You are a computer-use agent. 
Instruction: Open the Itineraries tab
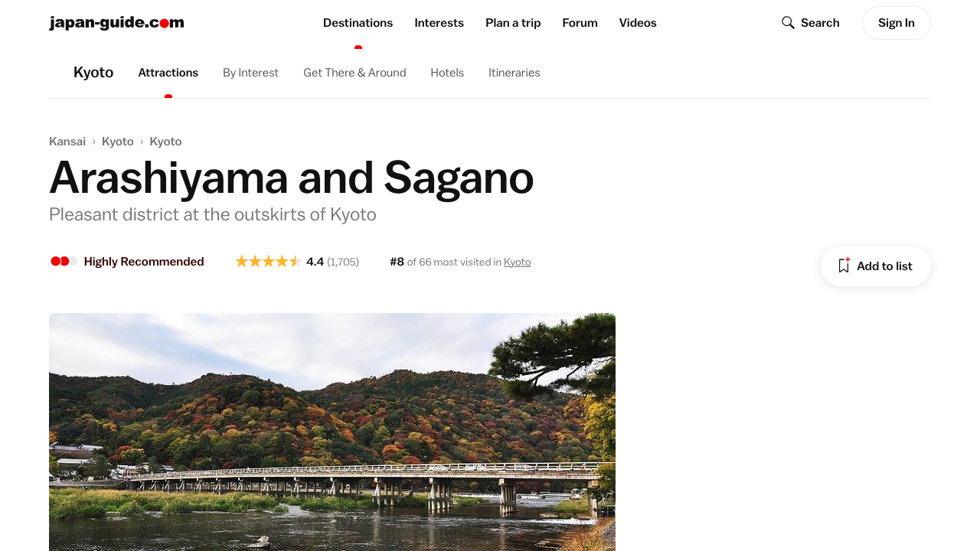[514, 73]
